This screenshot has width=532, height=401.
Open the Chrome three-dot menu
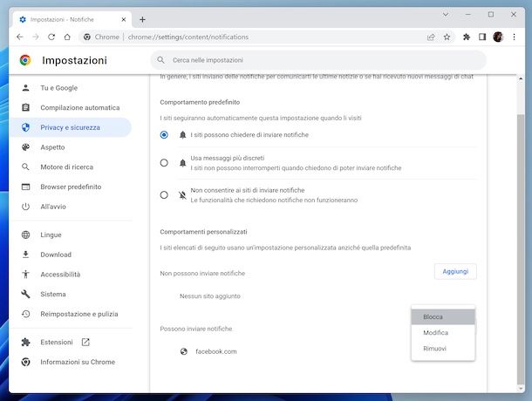[x=515, y=37]
